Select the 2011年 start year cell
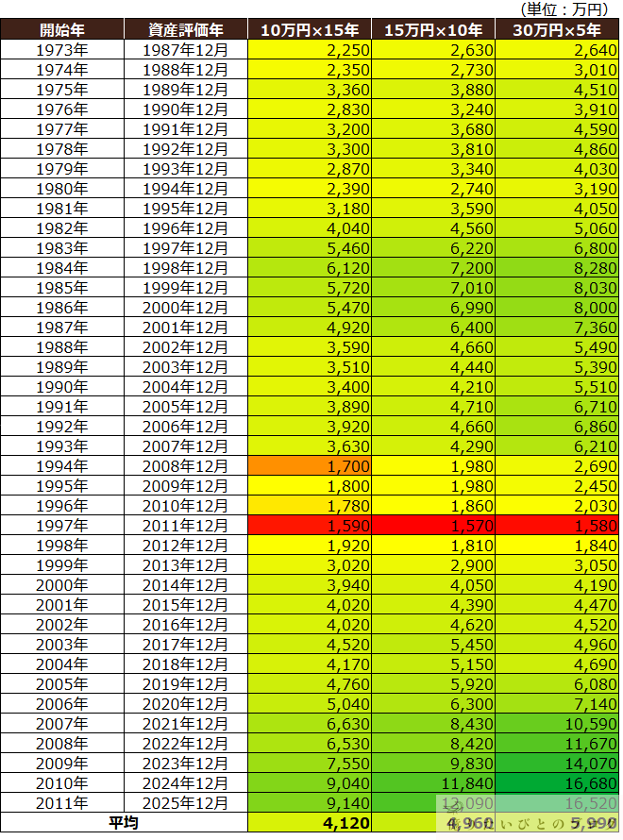This screenshot has height=840, width=623. pyautogui.click(x=62, y=802)
